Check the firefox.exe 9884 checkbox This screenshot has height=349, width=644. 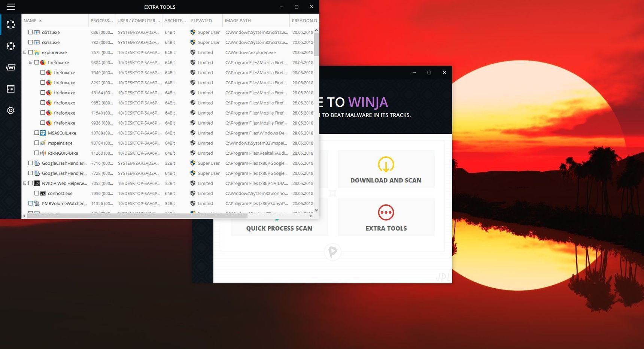click(37, 63)
